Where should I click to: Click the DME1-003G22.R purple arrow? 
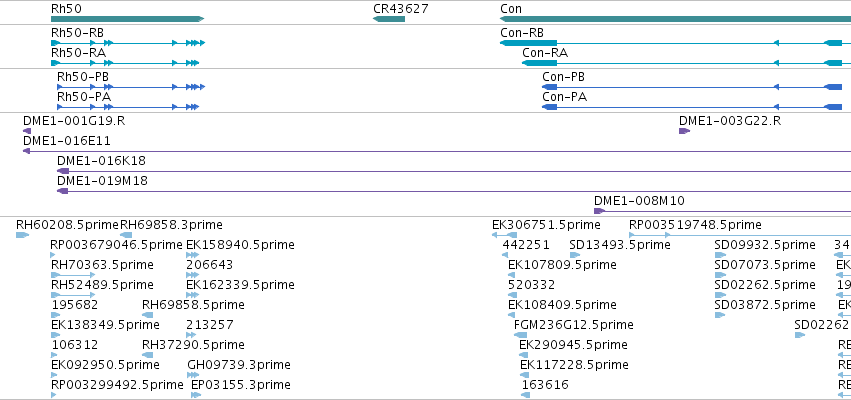click(x=684, y=131)
